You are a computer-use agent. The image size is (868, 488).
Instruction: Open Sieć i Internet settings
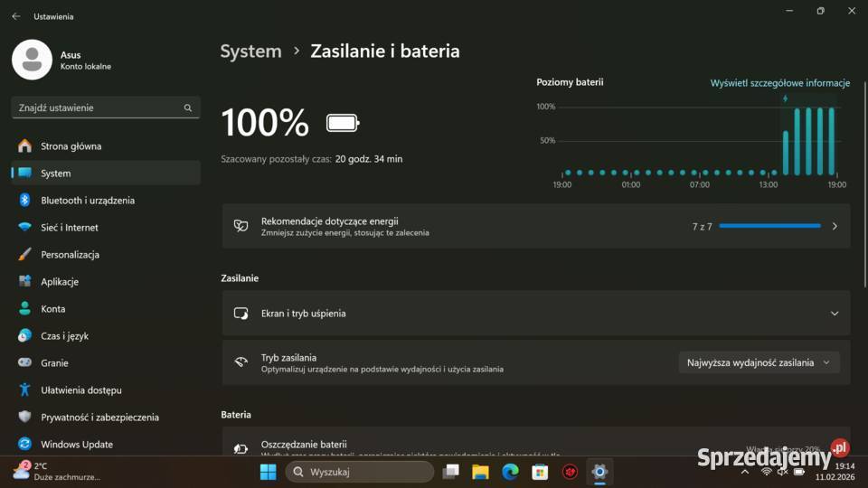[x=106, y=228]
